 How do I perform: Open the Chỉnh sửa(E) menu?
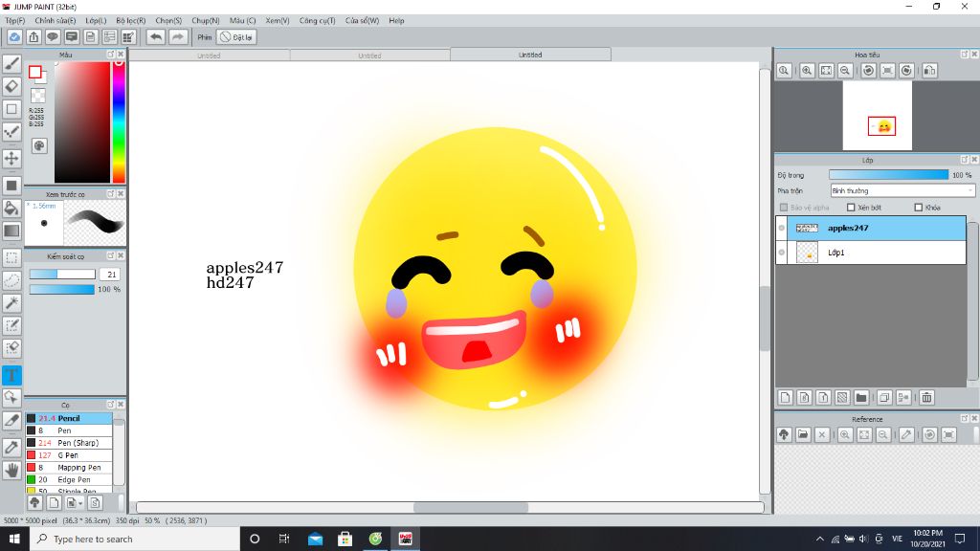tap(55, 21)
